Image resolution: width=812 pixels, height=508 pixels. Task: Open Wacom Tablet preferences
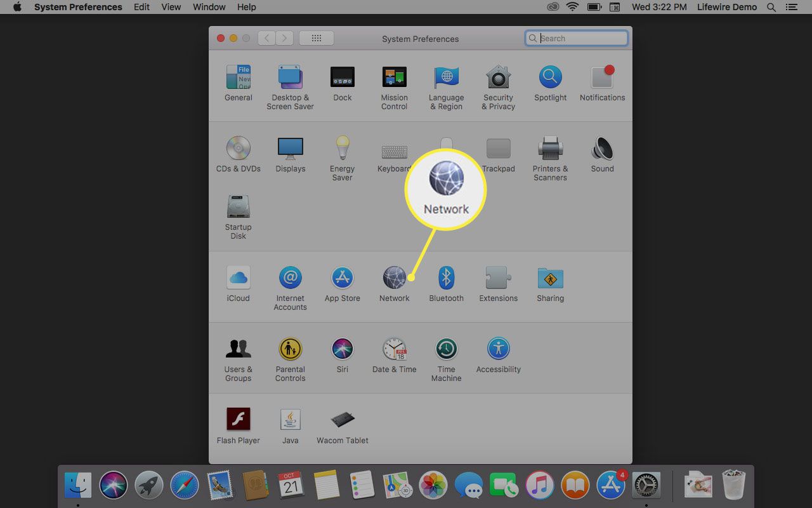tap(343, 426)
